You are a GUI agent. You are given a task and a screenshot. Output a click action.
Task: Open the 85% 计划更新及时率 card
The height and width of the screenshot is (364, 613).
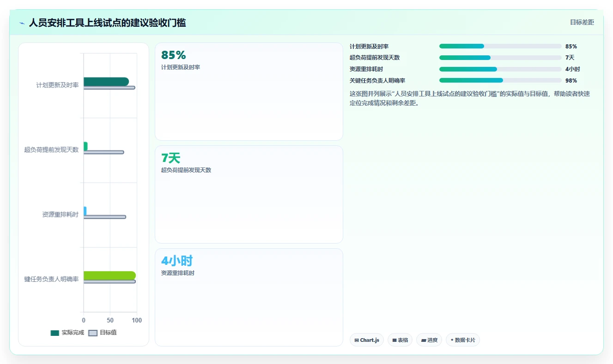249,91
